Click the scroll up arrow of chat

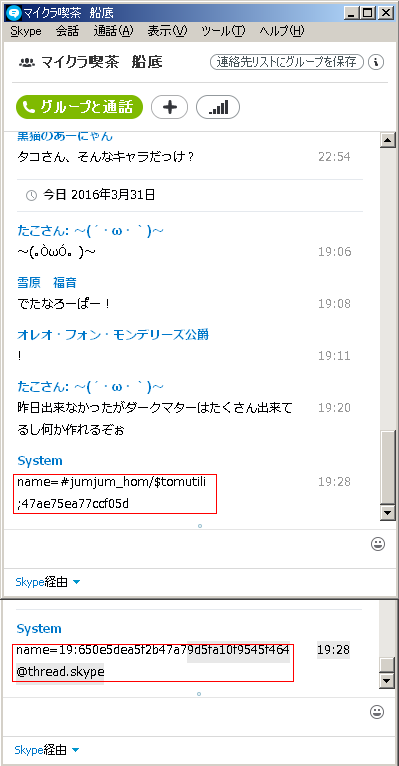coord(388,140)
